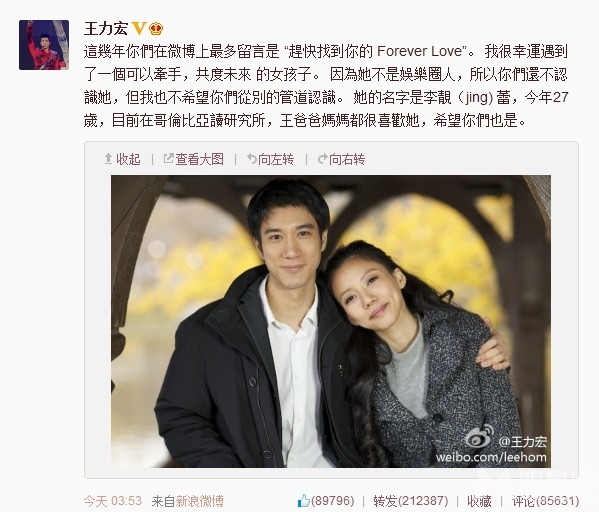The image size is (599, 512).
Task: Click 收藏 to favorite this post
Action: [x=479, y=501]
